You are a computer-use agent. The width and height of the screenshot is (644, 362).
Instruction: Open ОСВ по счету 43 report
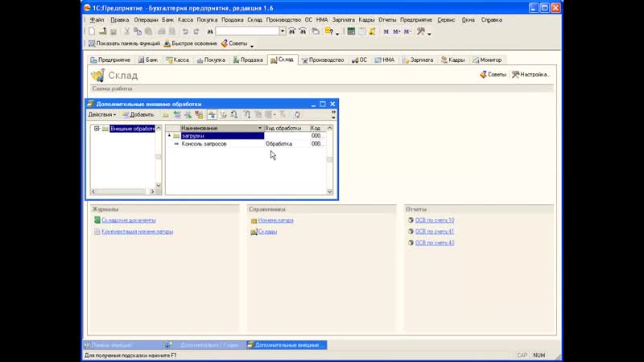click(435, 243)
